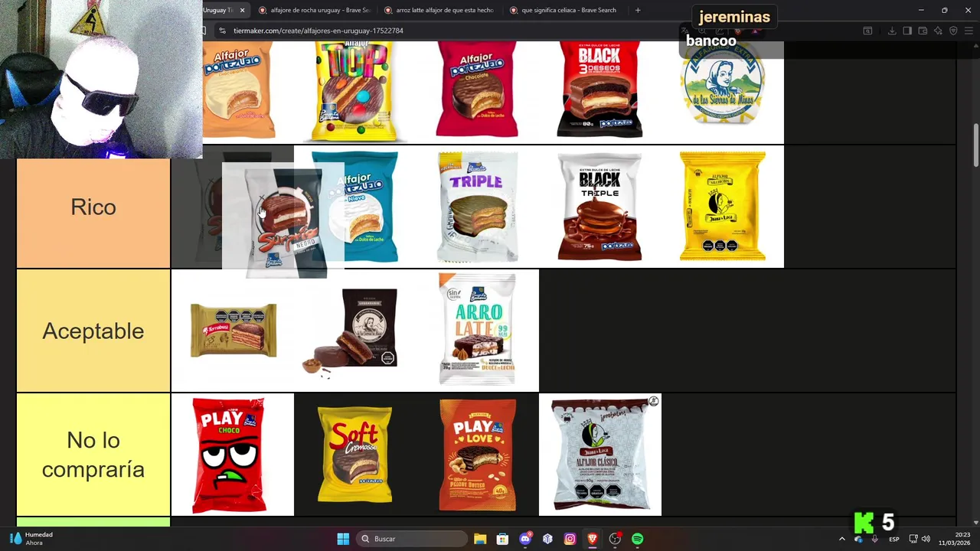Open Spotify from taskbar
This screenshot has width=980, height=551.
click(637, 539)
